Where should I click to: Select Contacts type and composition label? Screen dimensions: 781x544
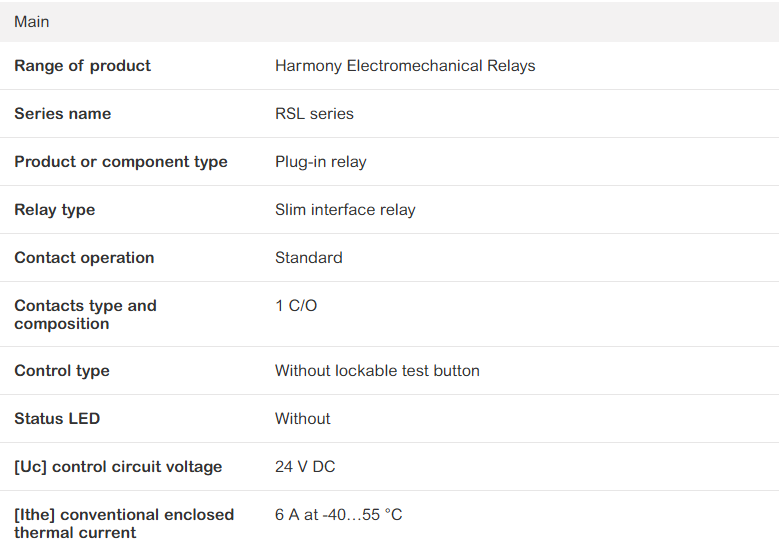86,314
